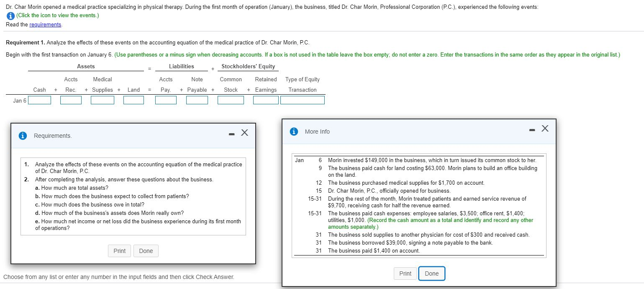Click 'e. How much net income or net loss' question

pyautogui.click(x=138, y=224)
